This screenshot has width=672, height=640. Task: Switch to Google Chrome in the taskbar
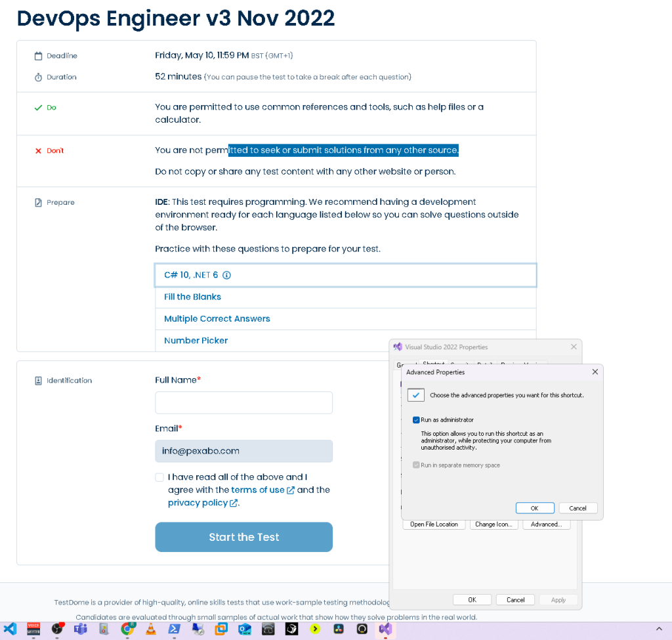click(x=127, y=629)
